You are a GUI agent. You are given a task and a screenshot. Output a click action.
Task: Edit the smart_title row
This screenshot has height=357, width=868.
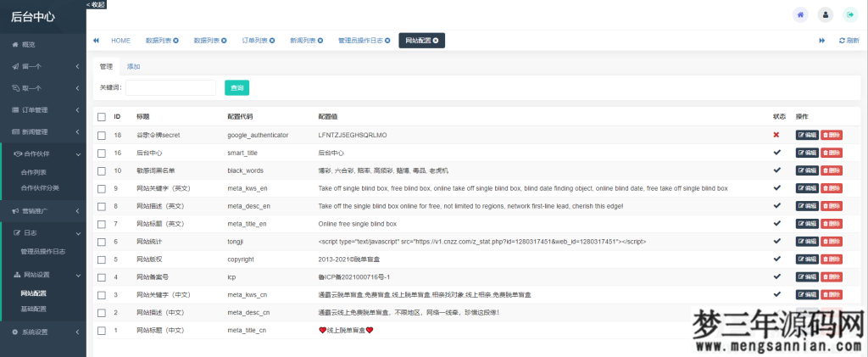(807, 153)
